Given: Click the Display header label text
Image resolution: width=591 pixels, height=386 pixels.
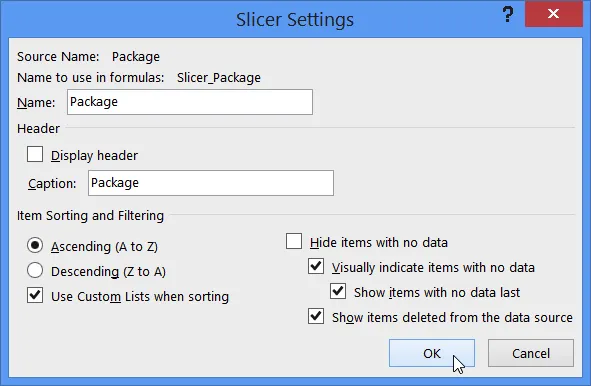Looking at the screenshot, I should pos(95,155).
